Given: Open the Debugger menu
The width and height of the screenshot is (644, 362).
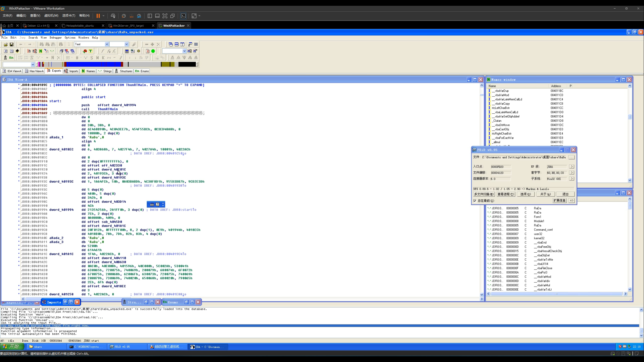Looking at the screenshot, I should pos(55,37).
